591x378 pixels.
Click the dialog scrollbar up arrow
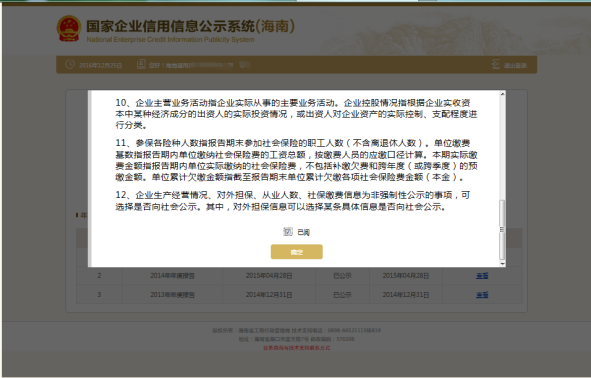click(x=502, y=93)
